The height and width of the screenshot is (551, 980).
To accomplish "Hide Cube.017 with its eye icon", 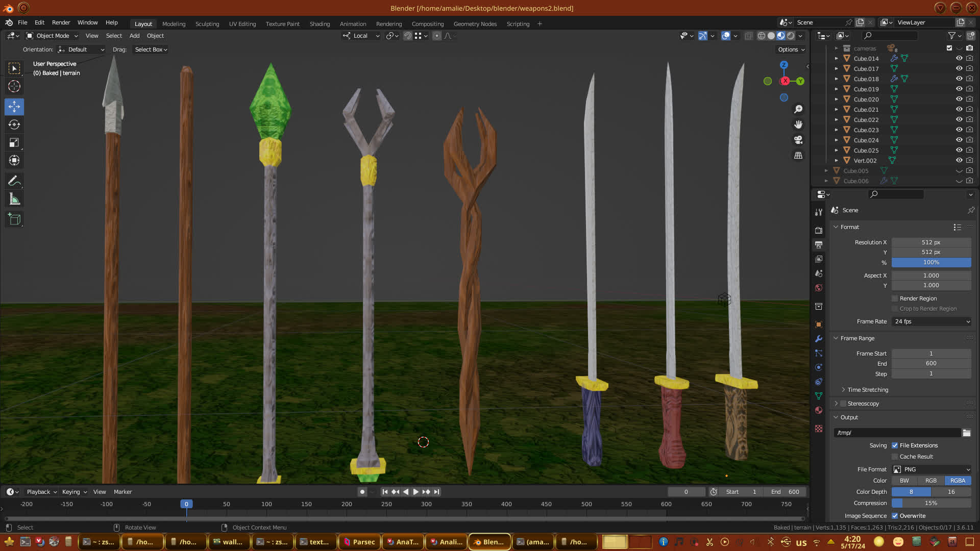I will tap(959, 68).
